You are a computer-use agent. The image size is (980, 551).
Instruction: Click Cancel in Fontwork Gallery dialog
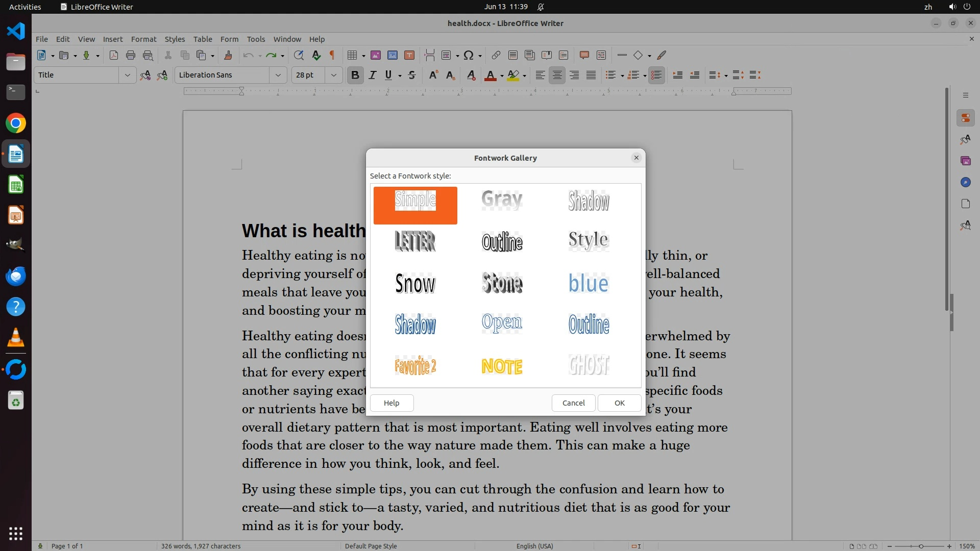[573, 403]
